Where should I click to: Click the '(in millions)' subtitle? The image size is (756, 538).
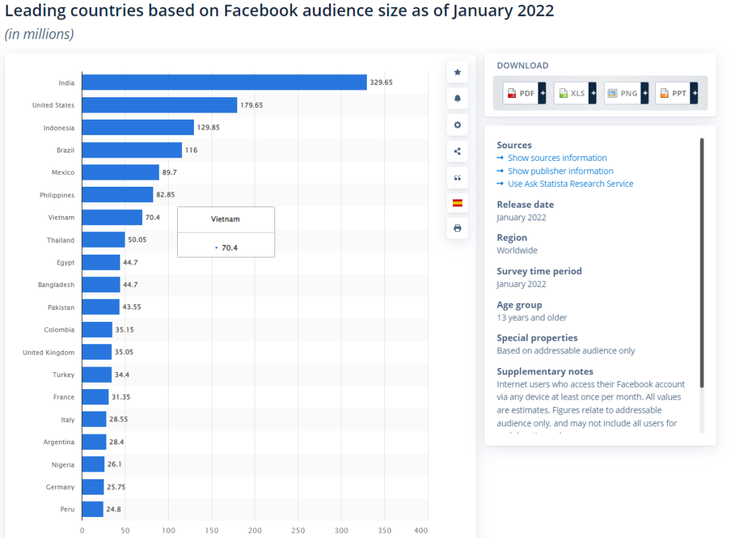pyautogui.click(x=39, y=34)
